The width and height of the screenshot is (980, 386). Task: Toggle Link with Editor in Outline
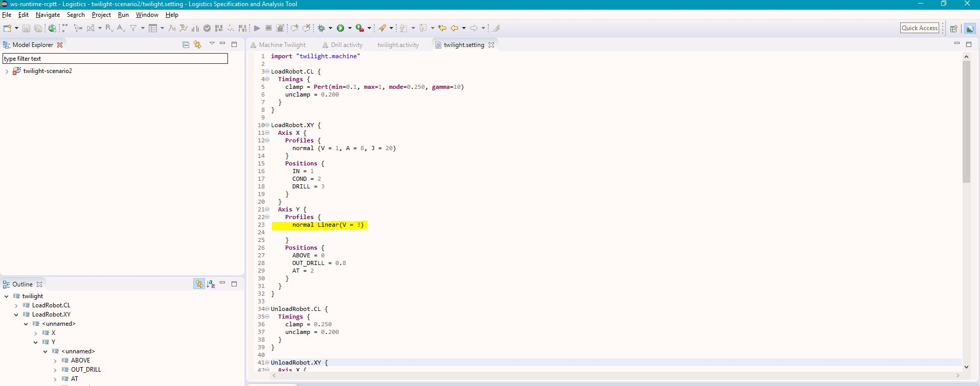(199, 284)
